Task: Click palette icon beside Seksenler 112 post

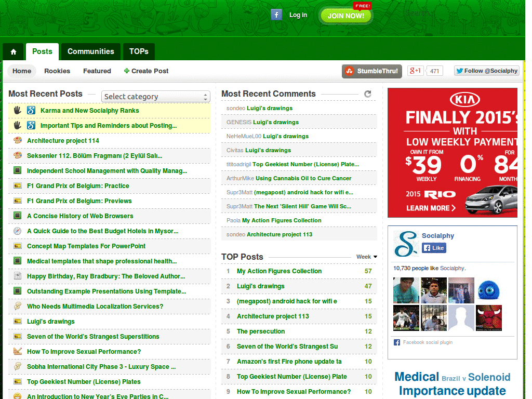Action: click(17, 155)
